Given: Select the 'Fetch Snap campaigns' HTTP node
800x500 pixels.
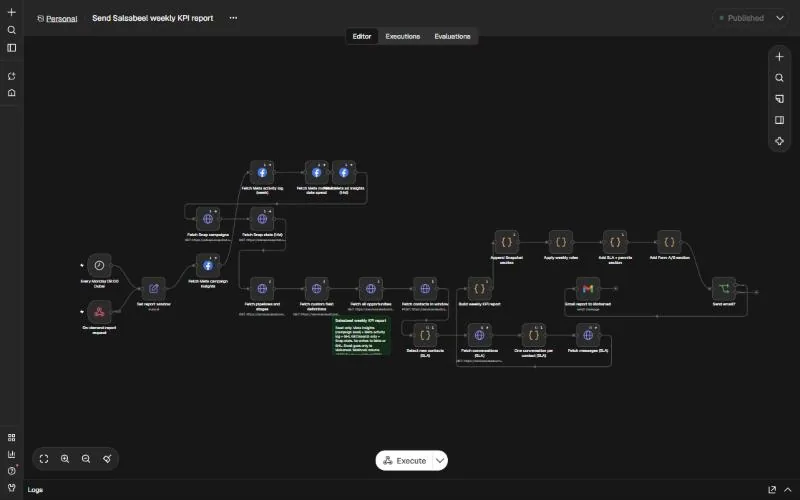Looking at the screenshot, I should pos(208,219).
